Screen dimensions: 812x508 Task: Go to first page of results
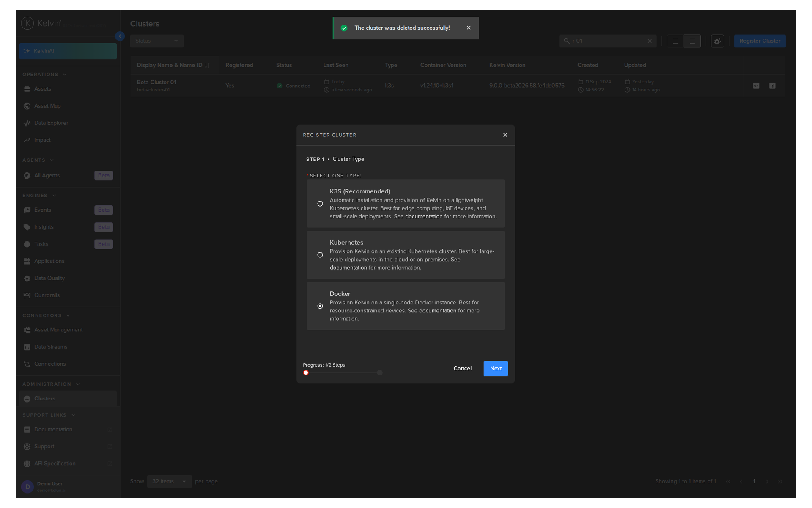(x=728, y=482)
